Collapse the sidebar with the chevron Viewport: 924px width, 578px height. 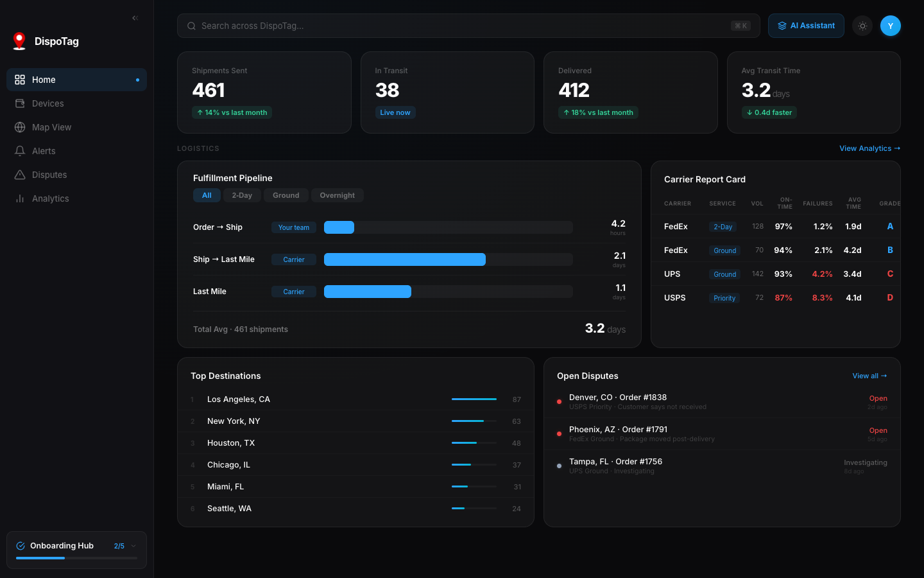pyautogui.click(x=135, y=17)
